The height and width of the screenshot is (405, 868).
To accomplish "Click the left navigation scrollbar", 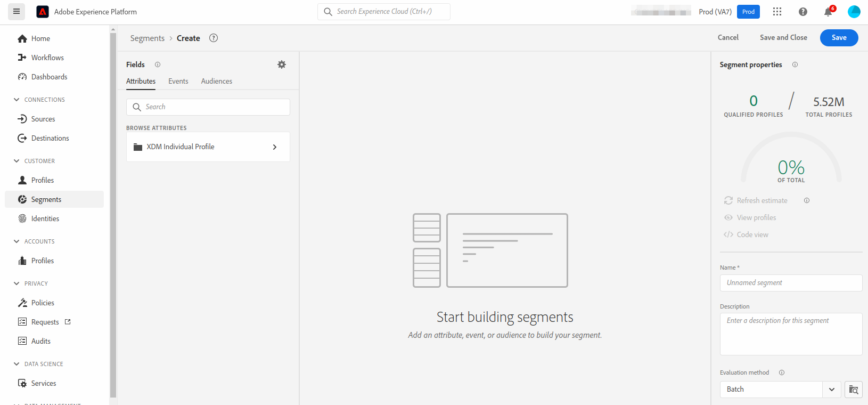I will click(x=113, y=213).
